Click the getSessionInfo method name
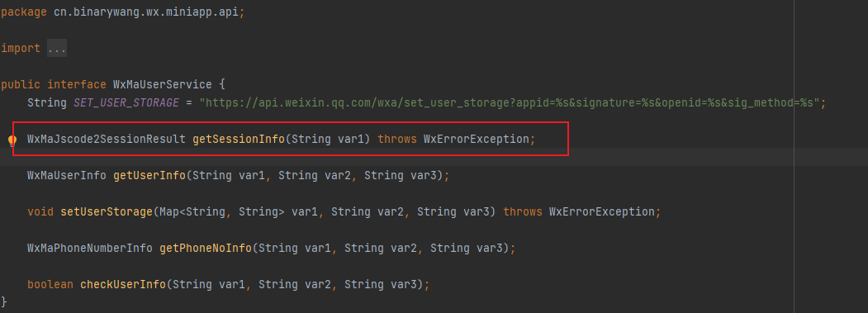 click(239, 139)
